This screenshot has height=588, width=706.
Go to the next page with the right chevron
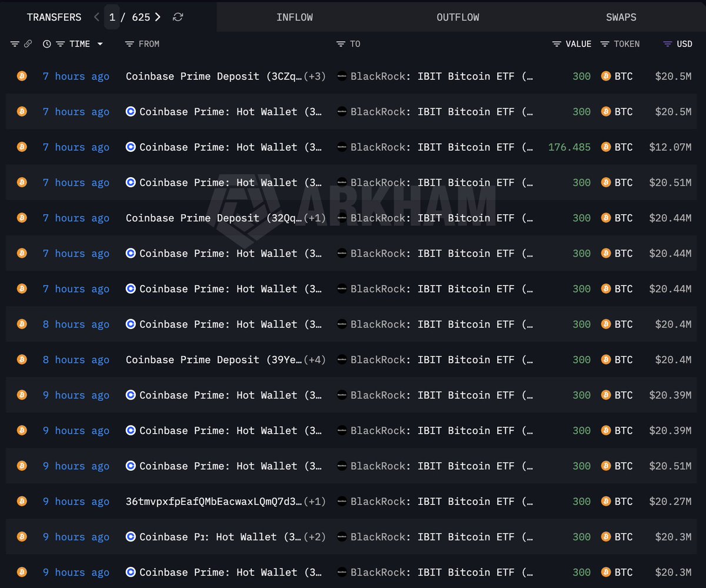click(x=158, y=17)
